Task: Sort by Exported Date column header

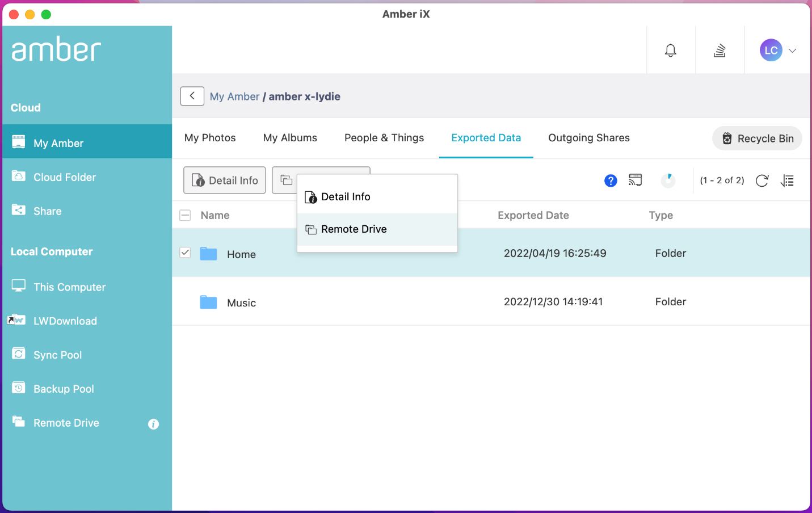Action: [x=533, y=215]
